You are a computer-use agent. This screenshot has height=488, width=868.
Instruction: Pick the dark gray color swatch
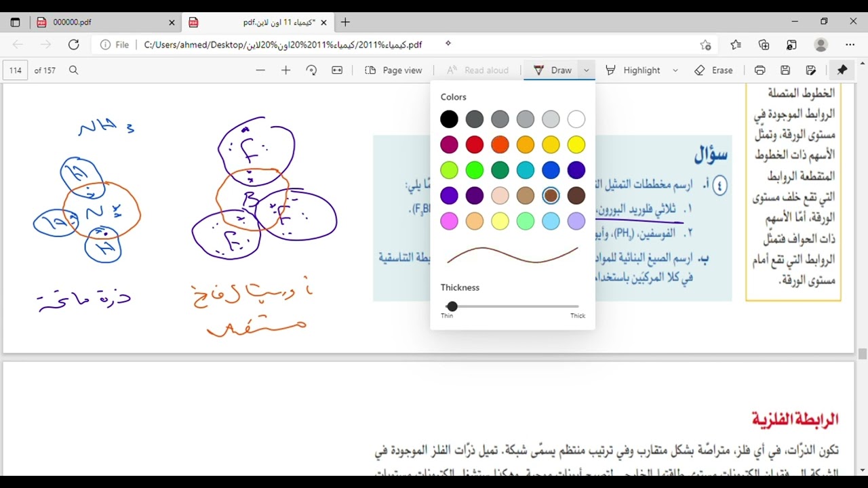coord(475,119)
